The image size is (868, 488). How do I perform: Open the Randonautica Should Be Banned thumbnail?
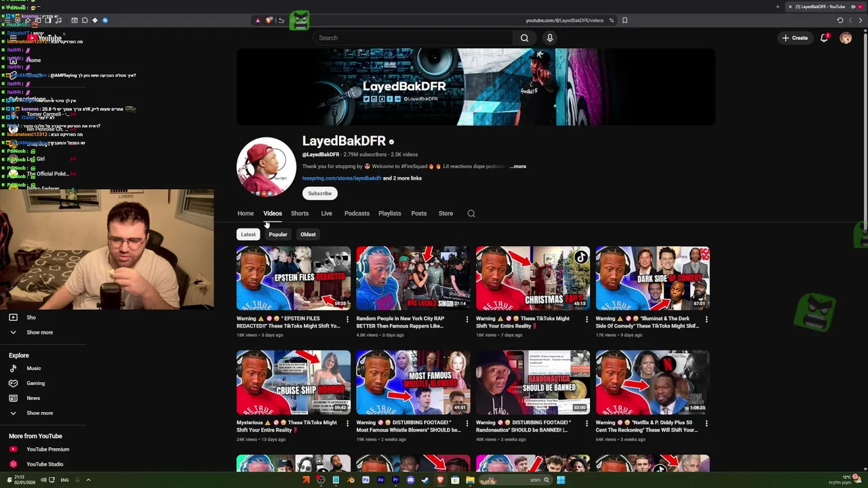click(533, 382)
